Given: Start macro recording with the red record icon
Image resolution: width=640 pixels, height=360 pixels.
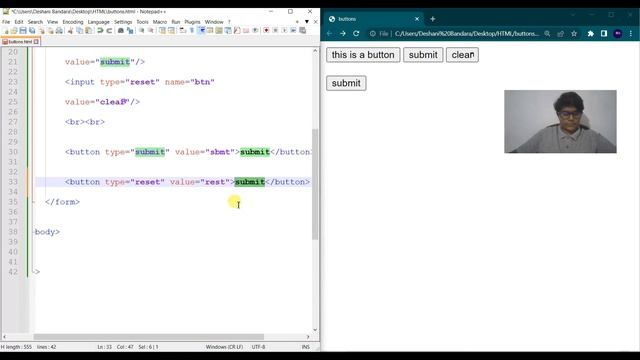Looking at the screenshot, I should click(266, 31).
